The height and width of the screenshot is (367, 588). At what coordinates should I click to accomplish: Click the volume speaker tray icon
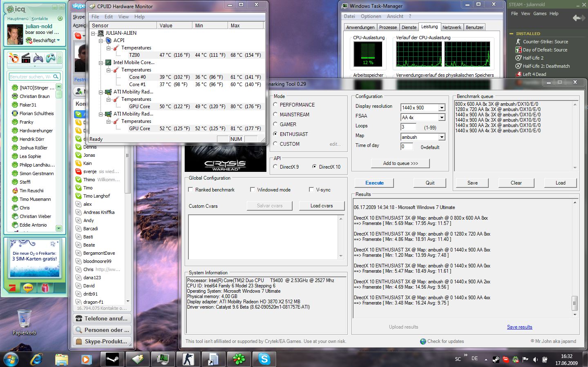(x=535, y=360)
